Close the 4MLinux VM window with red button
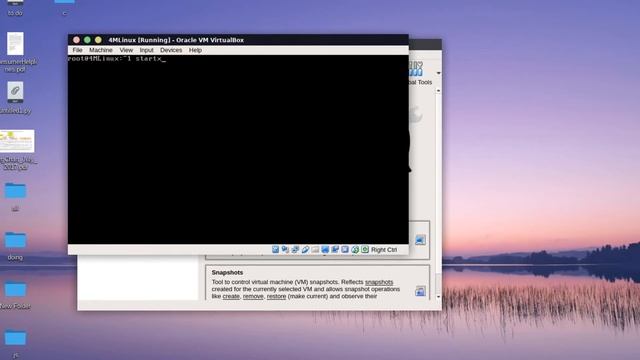 tap(76, 40)
